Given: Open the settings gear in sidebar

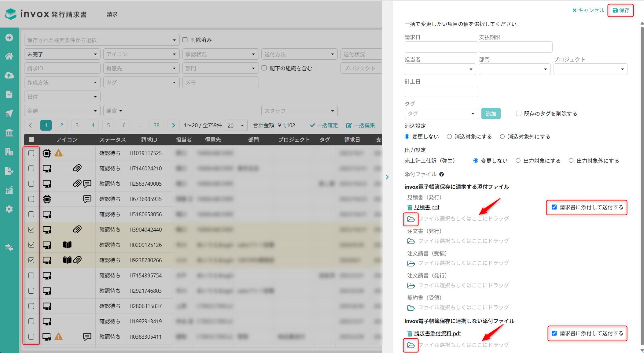Looking at the screenshot, I should 9,209.
